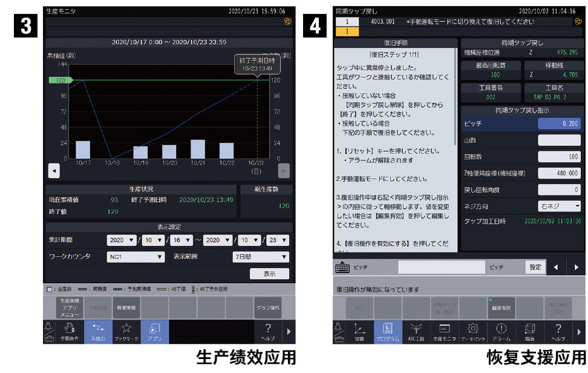Viewport: 588px width, 373px height.
Task: Open the ATC工具 icon in right panel
Action: [416, 332]
